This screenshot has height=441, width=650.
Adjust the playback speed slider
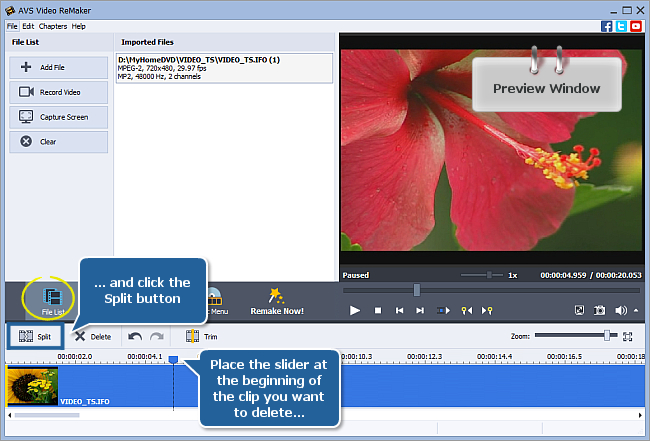click(489, 275)
